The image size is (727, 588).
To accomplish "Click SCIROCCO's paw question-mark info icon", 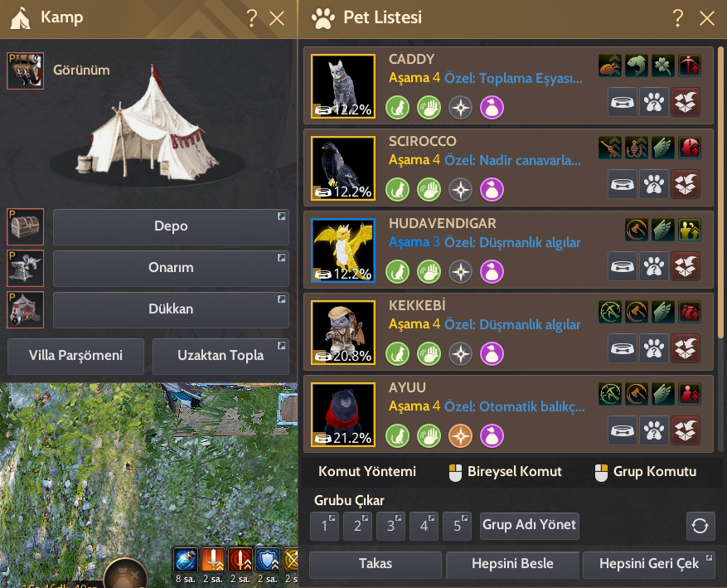I will click(654, 184).
